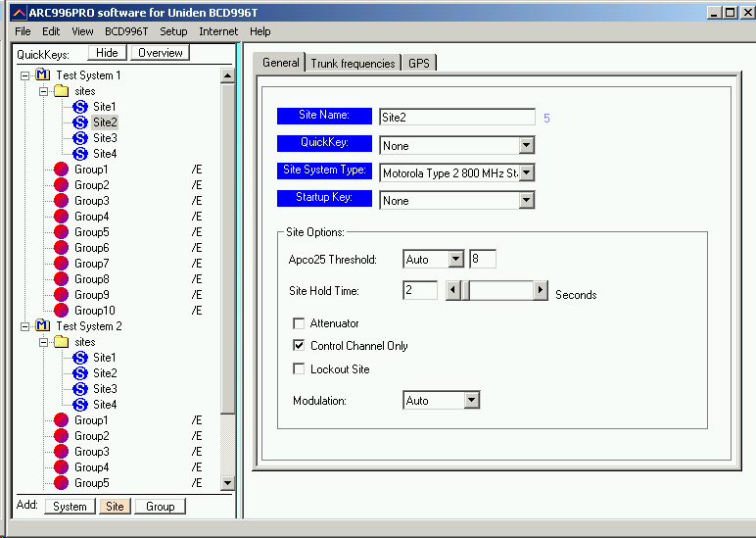Click the ARC996PRO app icon in title bar
The height and width of the screenshot is (538, 756).
(x=19, y=13)
